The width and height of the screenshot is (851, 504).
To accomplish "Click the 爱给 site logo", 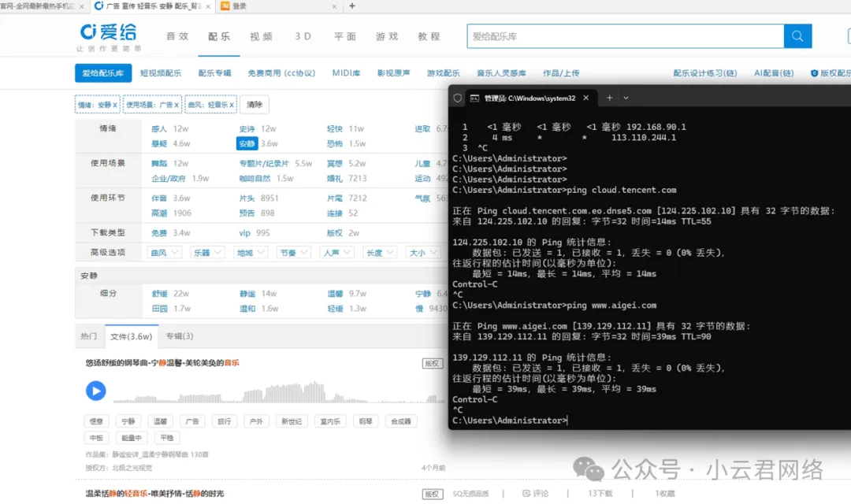I will (x=108, y=33).
